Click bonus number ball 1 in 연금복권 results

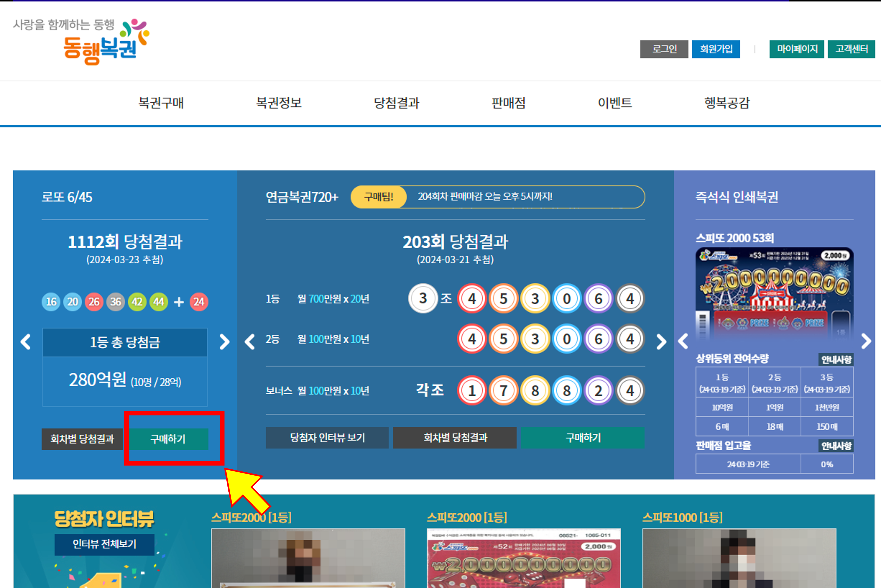(x=472, y=390)
